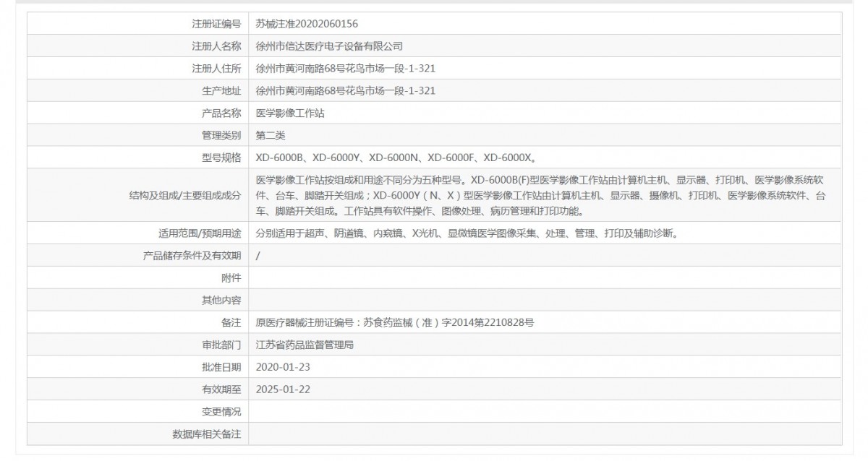
Task: Click the 产品名称 label
Action: (x=221, y=113)
